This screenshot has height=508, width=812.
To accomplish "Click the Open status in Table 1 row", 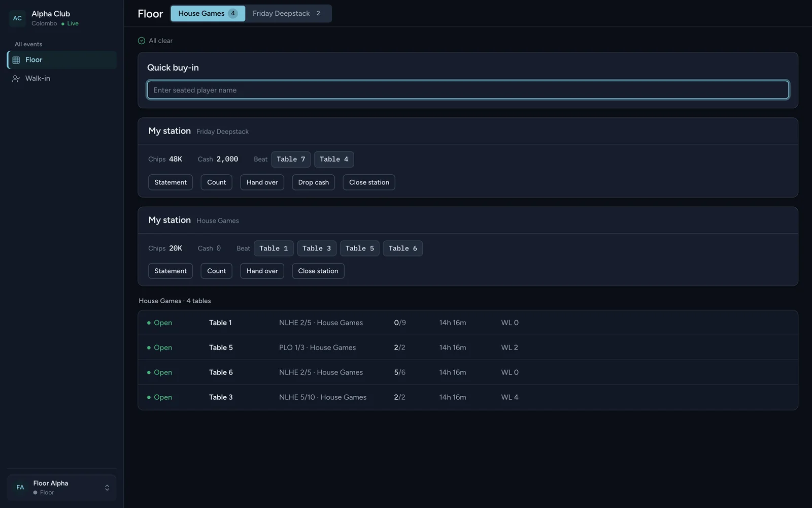I will 160,323.
